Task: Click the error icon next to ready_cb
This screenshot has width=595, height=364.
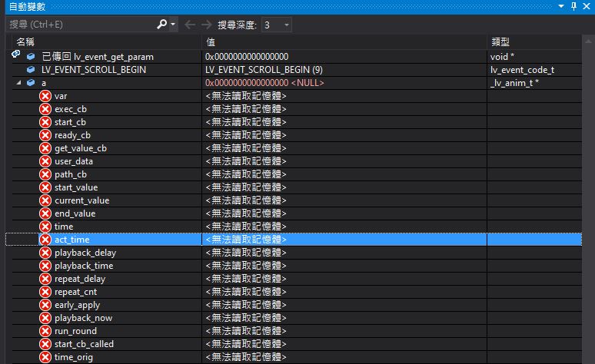Action: [x=45, y=135]
